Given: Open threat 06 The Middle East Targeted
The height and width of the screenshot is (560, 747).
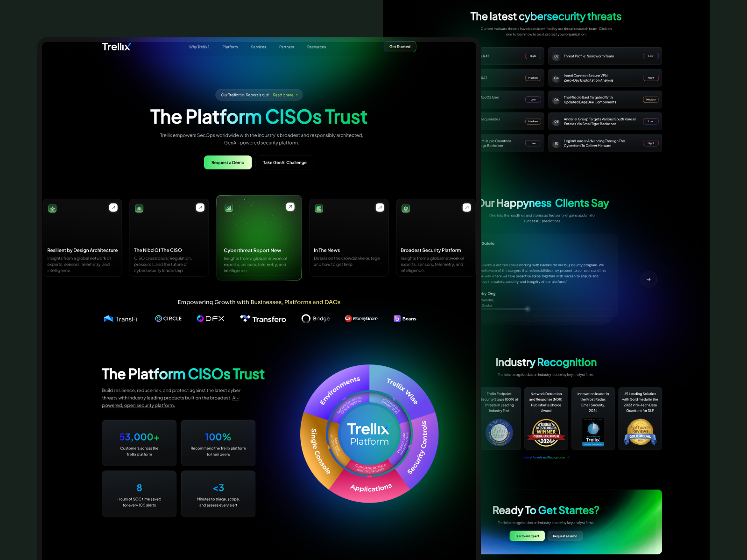Looking at the screenshot, I should (605, 99).
